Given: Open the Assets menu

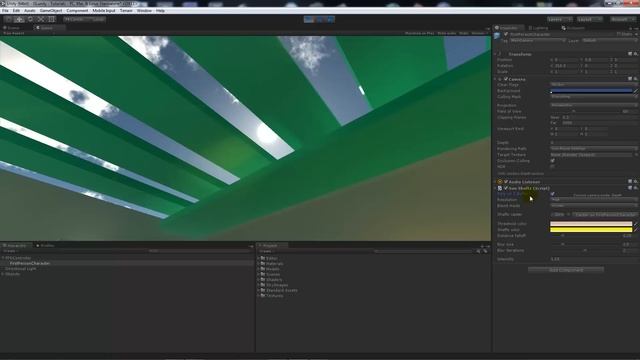Looking at the screenshot, I should click(30, 11).
